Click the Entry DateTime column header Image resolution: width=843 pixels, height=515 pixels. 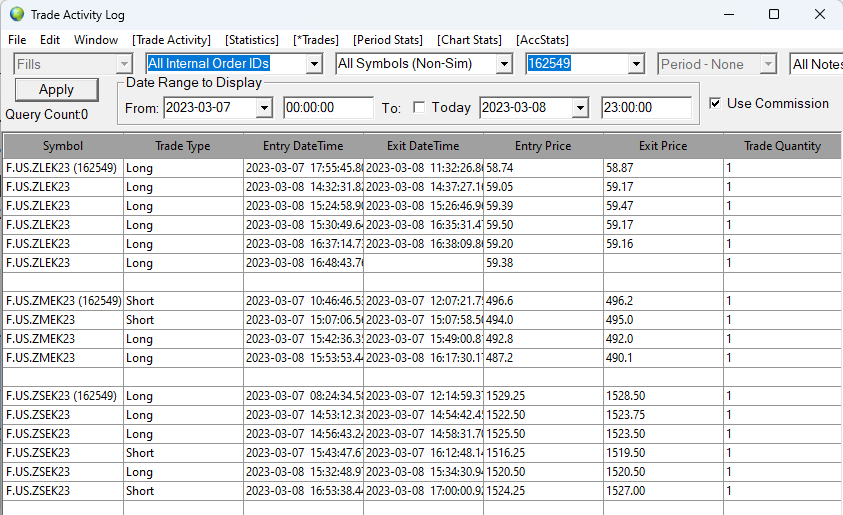tap(303, 146)
